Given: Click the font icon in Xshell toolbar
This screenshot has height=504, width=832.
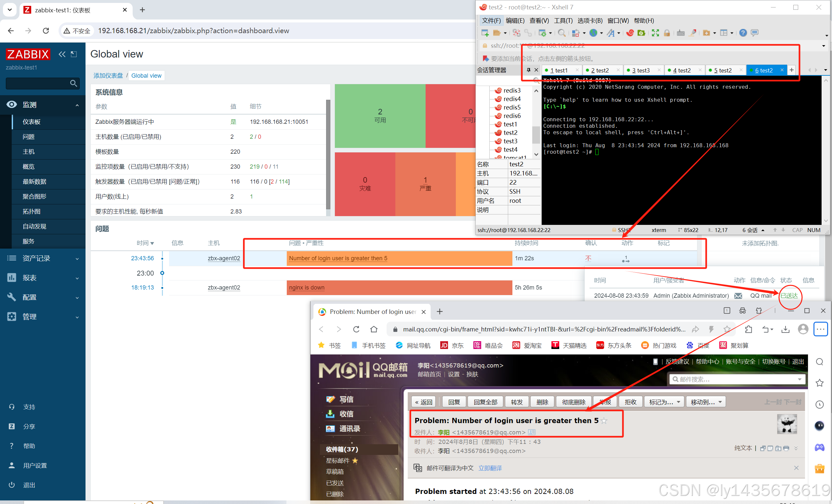Looking at the screenshot, I should pos(611,33).
